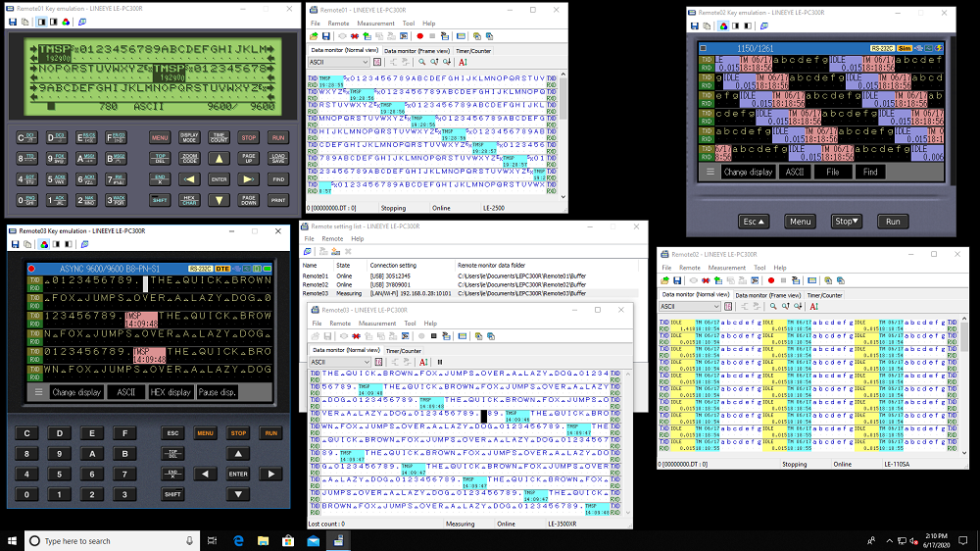Click RUN key on Remote01 emulated keypad
The width and height of the screenshot is (980, 551).
tap(278, 137)
